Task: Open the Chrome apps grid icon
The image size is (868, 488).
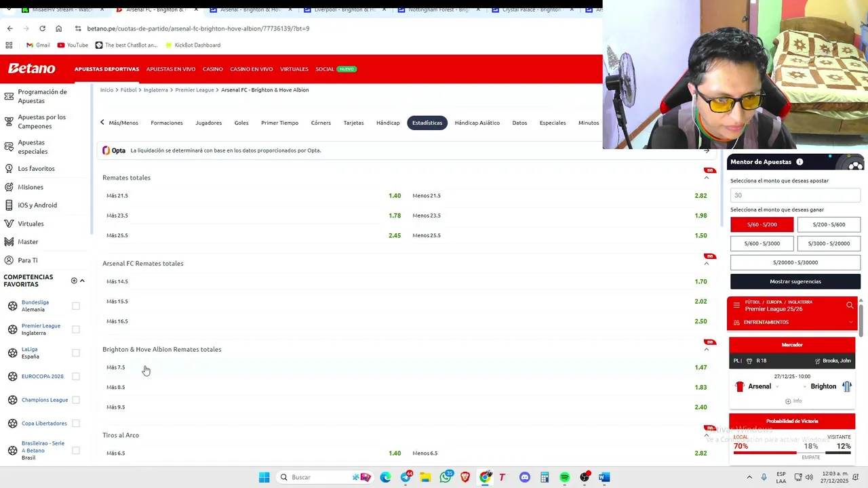Action: pos(9,45)
